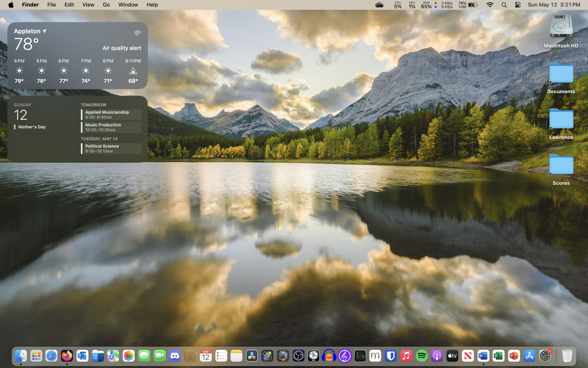This screenshot has height=368, width=588.
Task: Open Spotify in the dock
Action: [x=422, y=356]
